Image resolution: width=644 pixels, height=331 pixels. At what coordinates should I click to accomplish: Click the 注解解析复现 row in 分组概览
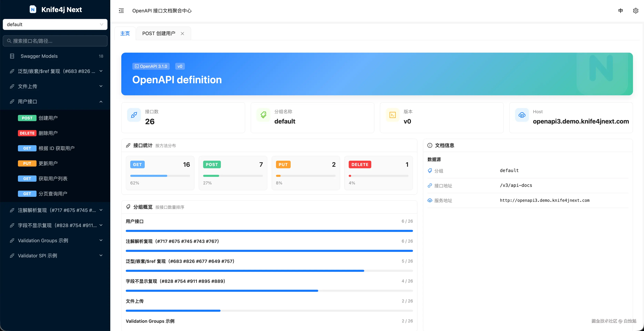[269, 245]
